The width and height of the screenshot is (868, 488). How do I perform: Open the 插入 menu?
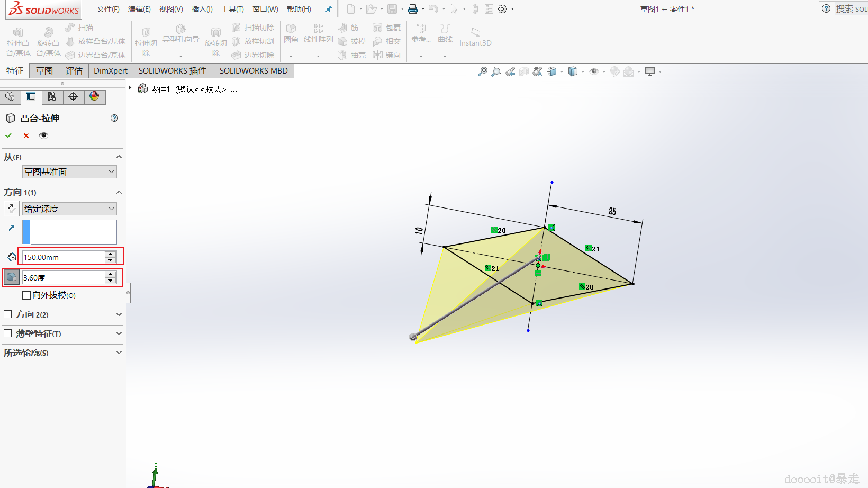pyautogui.click(x=202, y=9)
